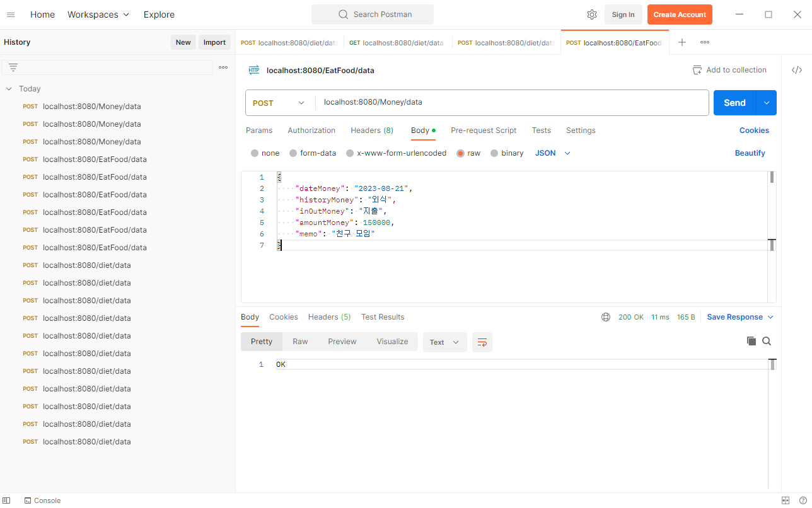
Task: Click the history filter search field
Action: coord(107,67)
